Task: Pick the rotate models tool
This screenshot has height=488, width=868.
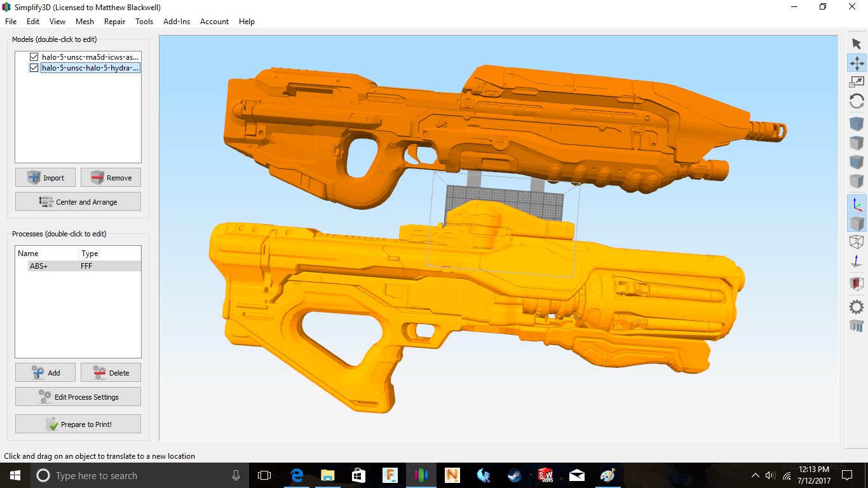Action: click(857, 101)
